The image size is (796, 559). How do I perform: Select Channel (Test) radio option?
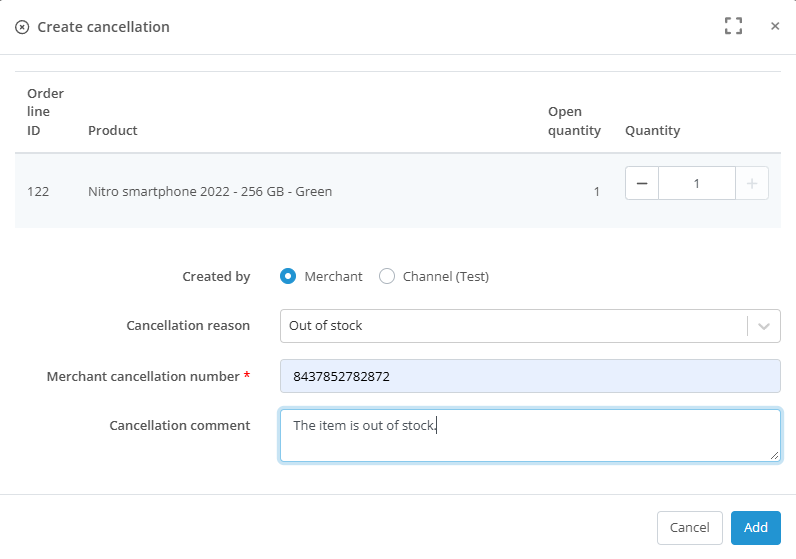(387, 276)
